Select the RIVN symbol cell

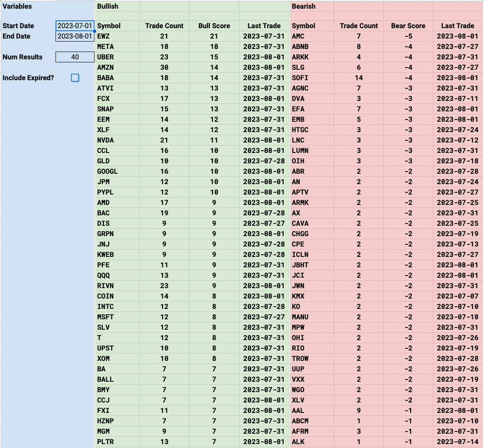pos(117,286)
